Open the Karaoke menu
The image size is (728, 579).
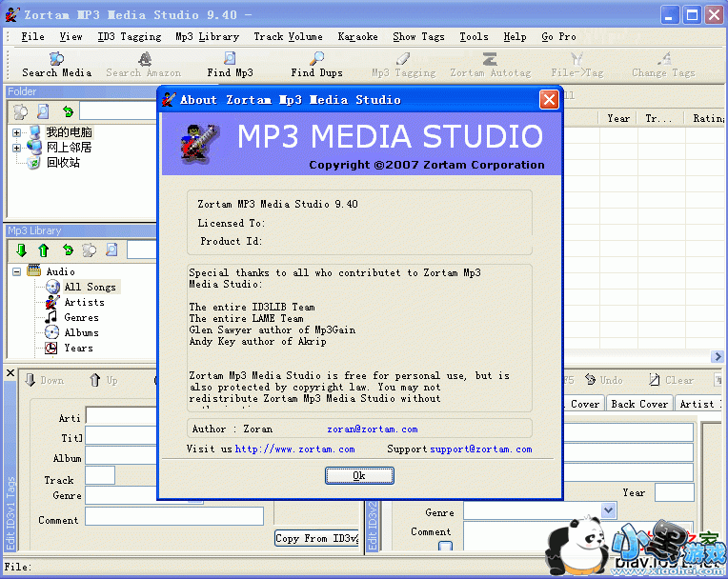pos(357,36)
